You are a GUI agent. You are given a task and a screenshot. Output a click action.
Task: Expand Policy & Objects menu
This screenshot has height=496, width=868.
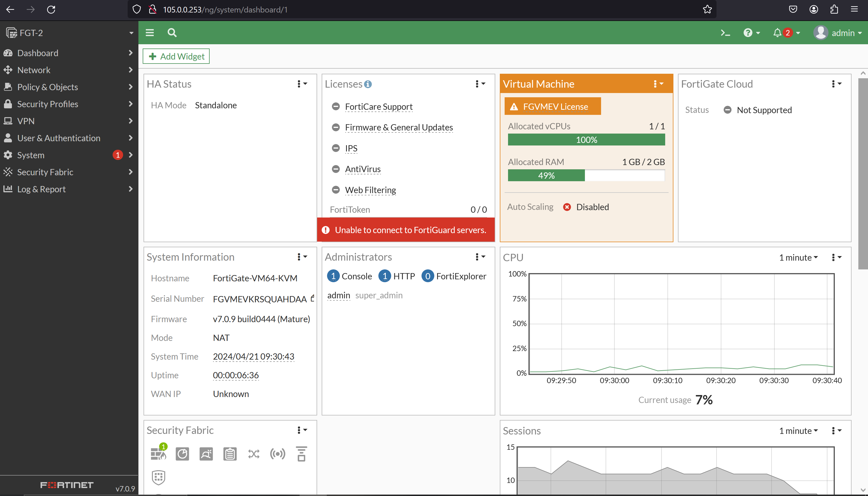69,87
